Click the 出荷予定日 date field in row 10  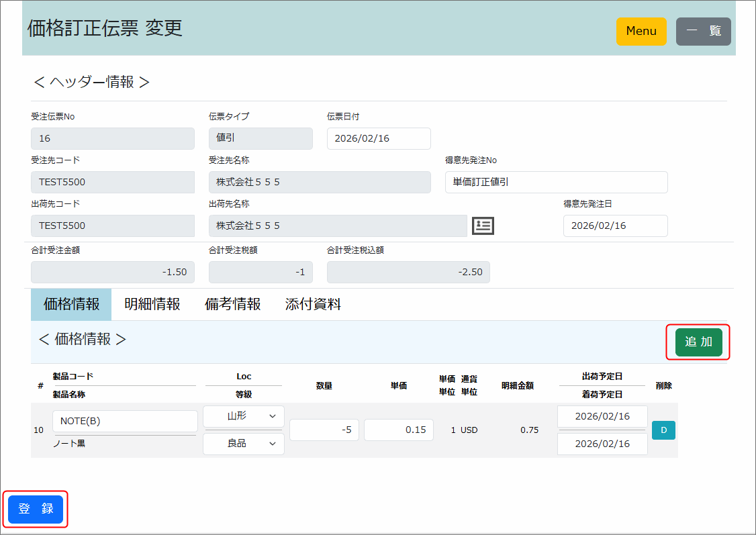pyautogui.click(x=602, y=416)
